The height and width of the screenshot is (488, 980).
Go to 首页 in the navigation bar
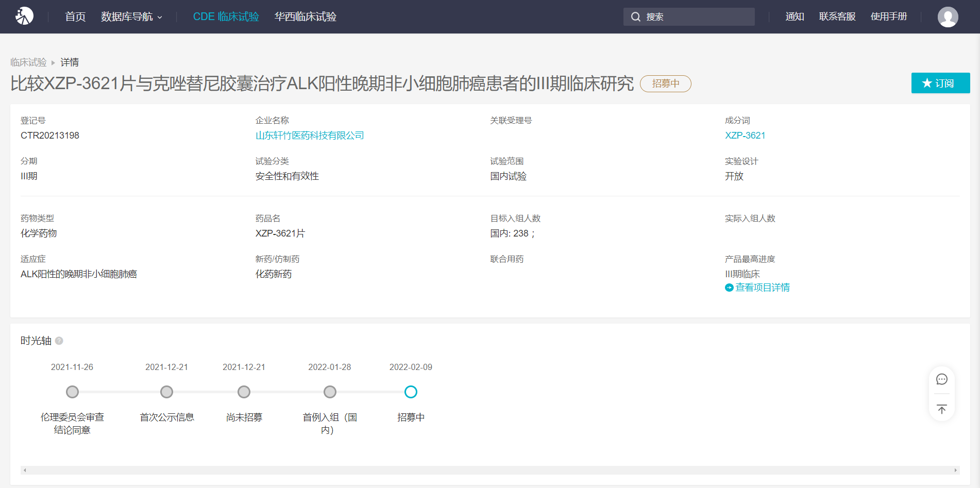[75, 17]
